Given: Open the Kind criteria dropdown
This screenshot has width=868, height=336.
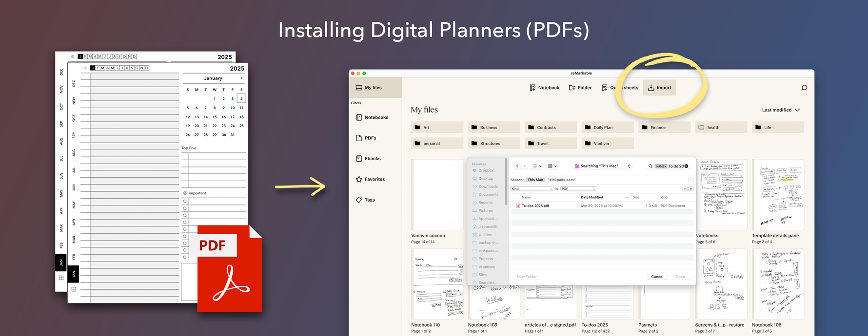Looking at the screenshot, I should (532, 188).
